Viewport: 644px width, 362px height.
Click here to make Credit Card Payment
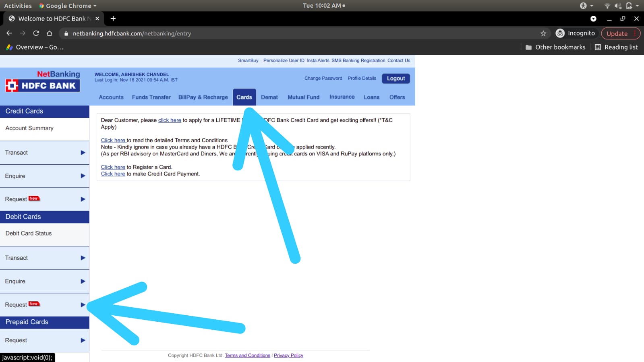tap(113, 174)
